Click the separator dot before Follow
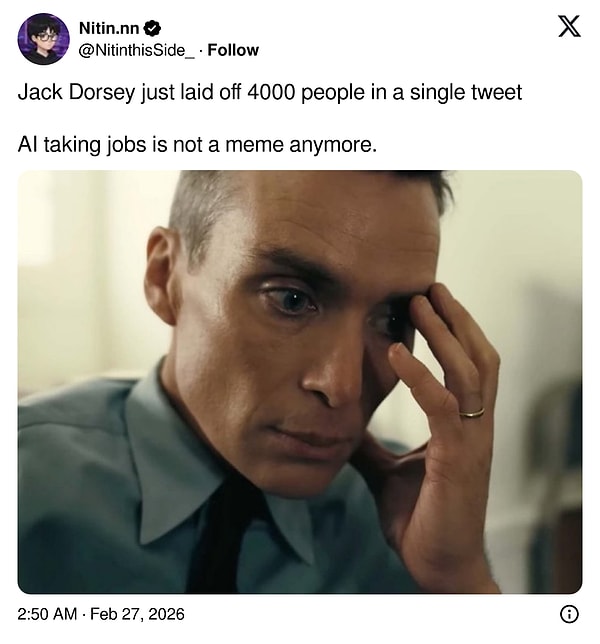The height and width of the screenshot is (644, 600). tap(200, 50)
